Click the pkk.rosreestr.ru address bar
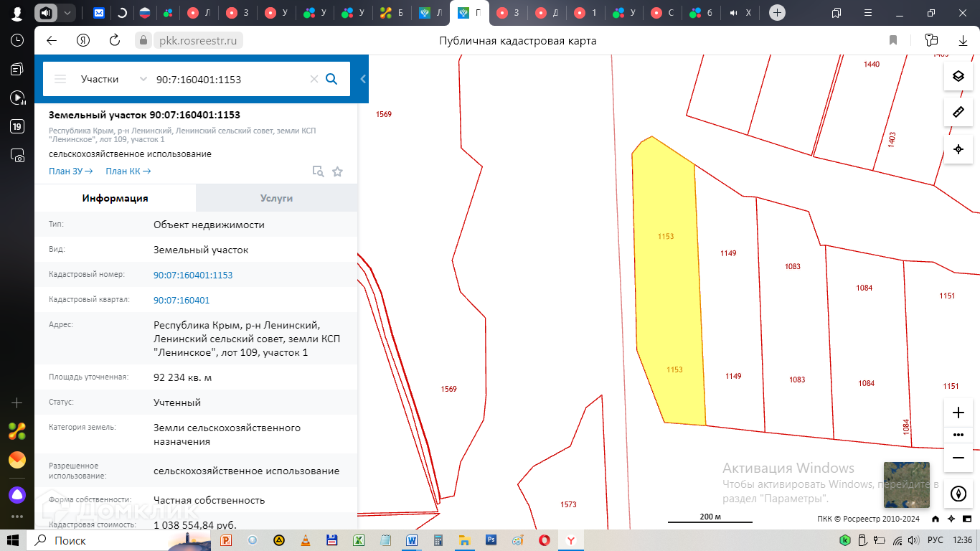Viewport: 980px width, 551px height. (x=197, y=40)
